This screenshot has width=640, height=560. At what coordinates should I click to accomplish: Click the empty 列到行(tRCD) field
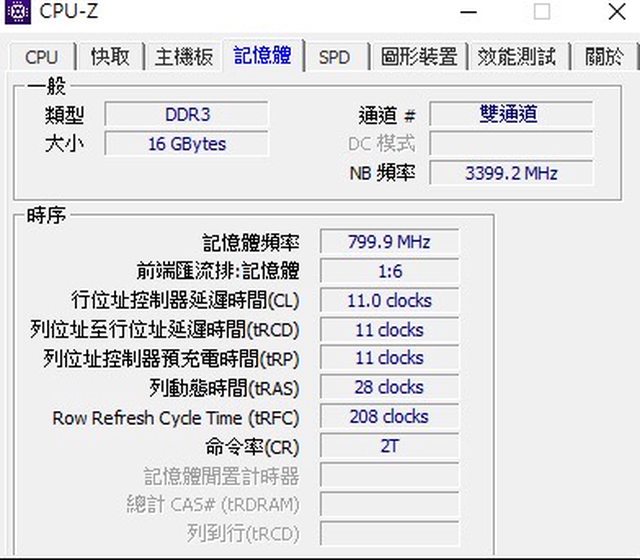click(x=389, y=533)
